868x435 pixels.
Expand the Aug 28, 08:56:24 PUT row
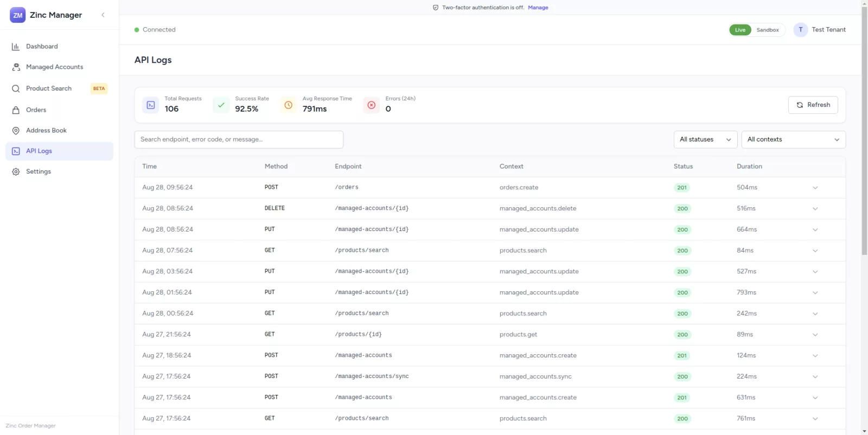(x=815, y=230)
